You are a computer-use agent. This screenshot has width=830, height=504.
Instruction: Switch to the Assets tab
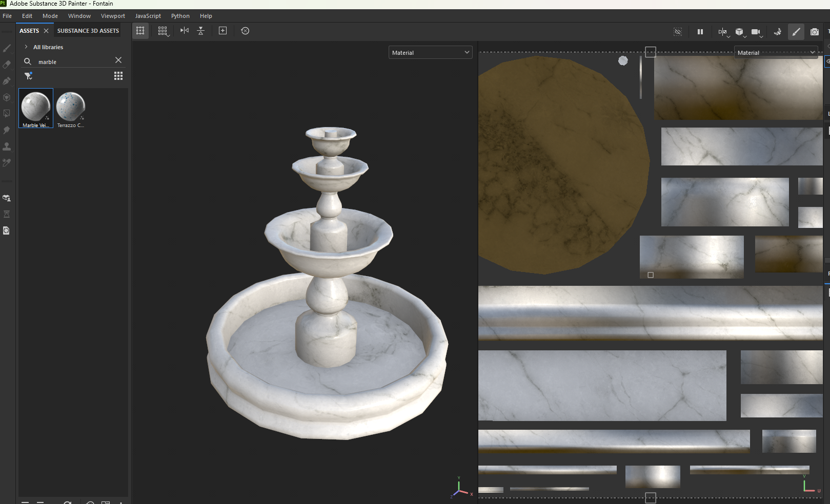click(29, 31)
